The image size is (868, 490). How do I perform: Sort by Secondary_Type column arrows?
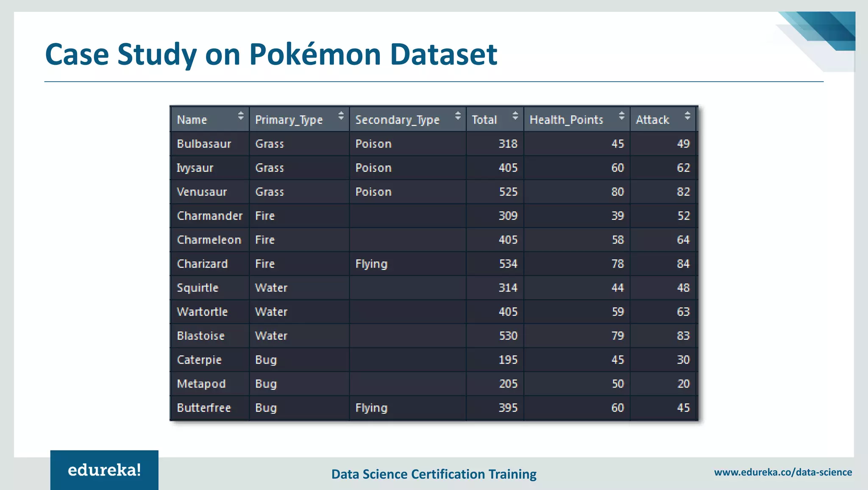pyautogui.click(x=458, y=116)
